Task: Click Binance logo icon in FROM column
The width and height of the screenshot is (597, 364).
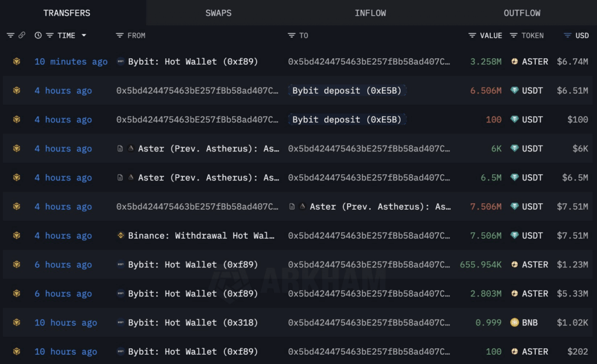Action: [x=121, y=236]
